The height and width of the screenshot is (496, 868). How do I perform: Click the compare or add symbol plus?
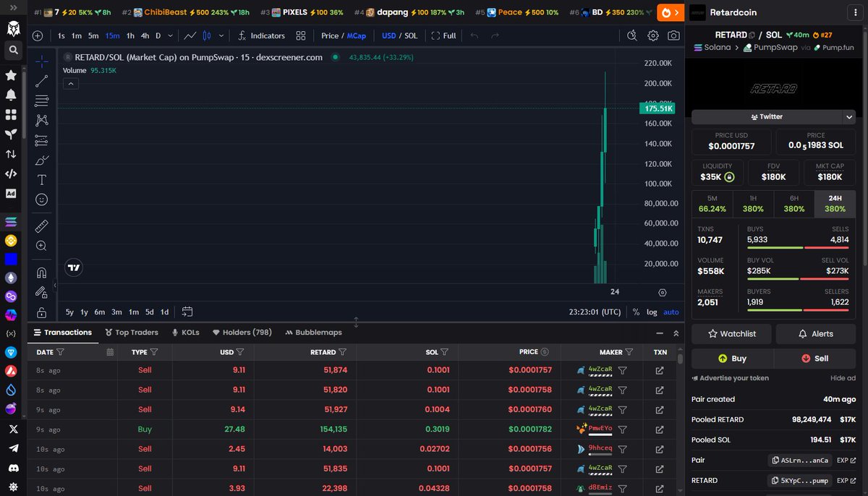tap(38, 35)
